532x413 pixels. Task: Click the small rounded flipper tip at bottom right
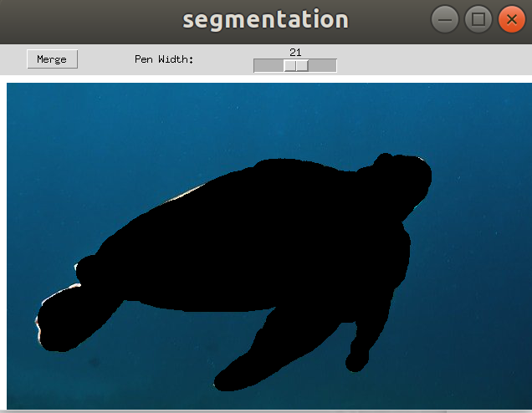(x=357, y=362)
